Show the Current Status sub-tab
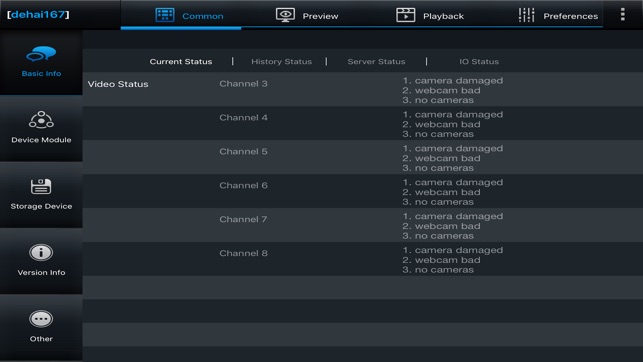Screen dimensions: 643x362 click(x=181, y=61)
